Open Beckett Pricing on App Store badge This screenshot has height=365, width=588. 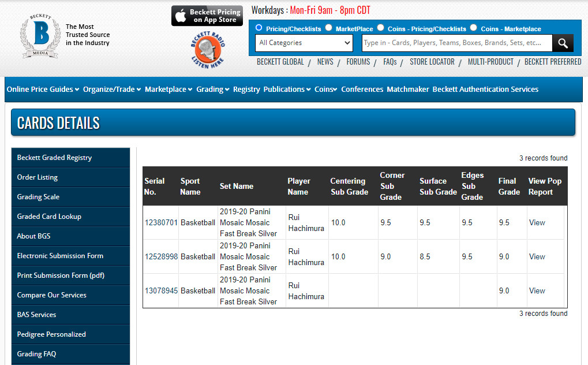pyautogui.click(x=207, y=16)
